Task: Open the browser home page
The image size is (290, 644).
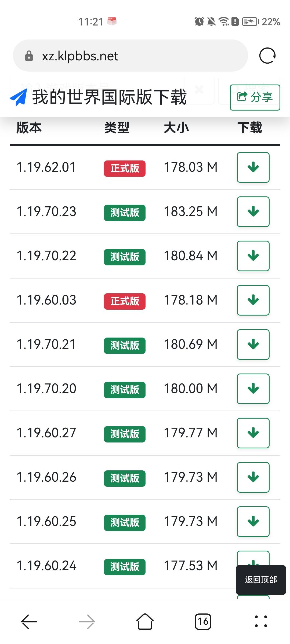Action: tap(145, 621)
